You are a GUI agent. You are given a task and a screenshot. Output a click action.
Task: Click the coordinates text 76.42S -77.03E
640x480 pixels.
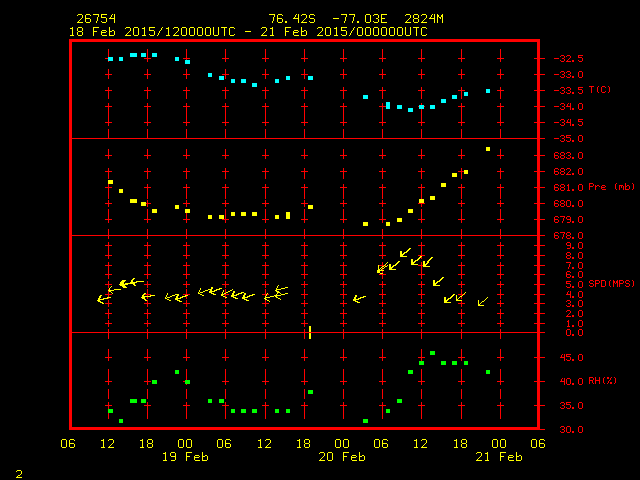pos(327,19)
